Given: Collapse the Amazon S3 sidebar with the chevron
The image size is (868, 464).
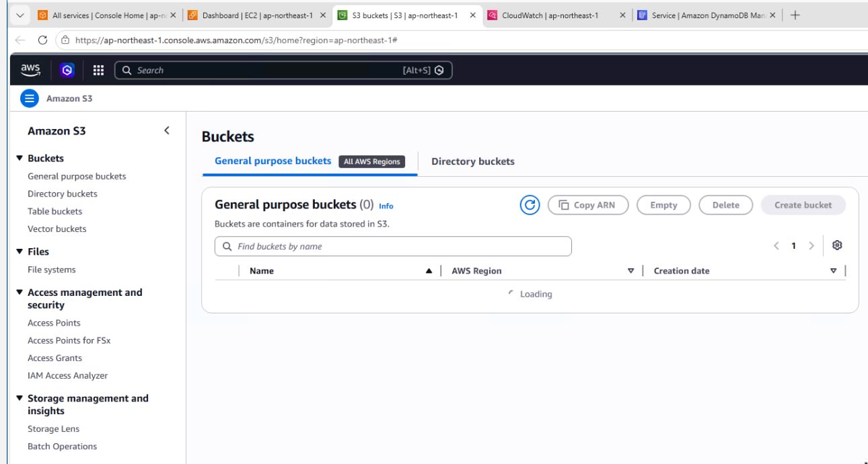Looking at the screenshot, I should pos(167,130).
